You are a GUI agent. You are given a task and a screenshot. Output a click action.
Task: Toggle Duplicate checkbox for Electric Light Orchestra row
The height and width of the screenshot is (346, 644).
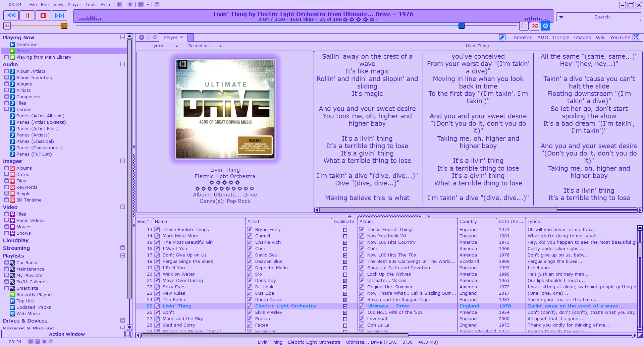click(x=345, y=306)
